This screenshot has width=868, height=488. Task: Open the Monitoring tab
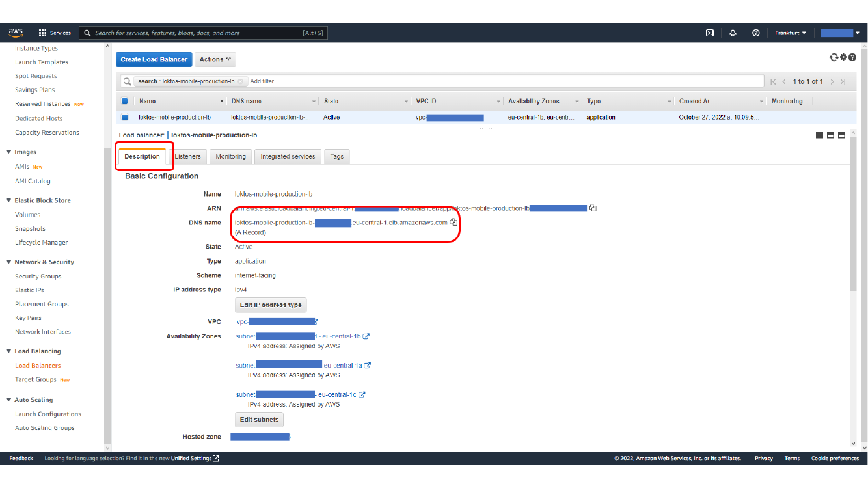click(x=231, y=156)
